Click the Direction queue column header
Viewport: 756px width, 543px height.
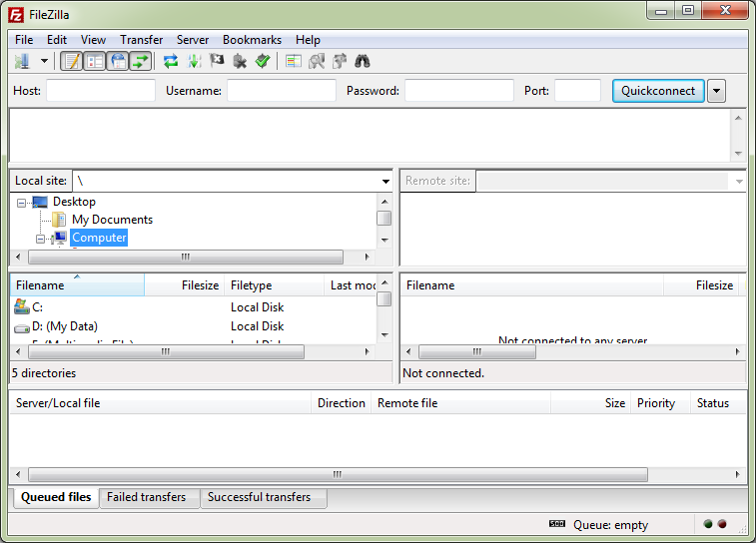pyautogui.click(x=341, y=403)
